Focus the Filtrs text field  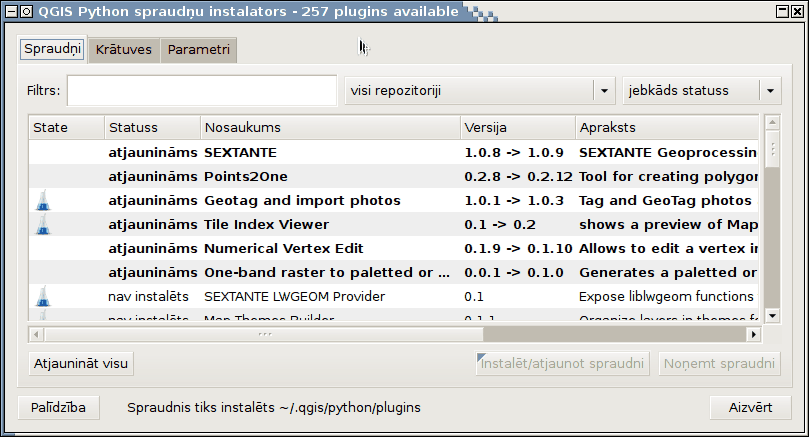coord(202,91)
